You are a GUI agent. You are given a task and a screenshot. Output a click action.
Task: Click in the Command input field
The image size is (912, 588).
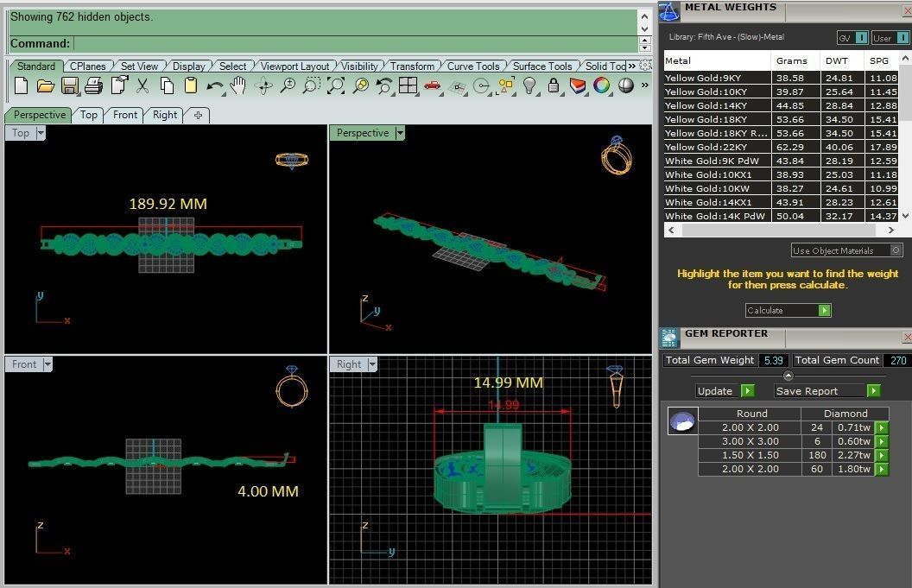click(x=355, y=44)
